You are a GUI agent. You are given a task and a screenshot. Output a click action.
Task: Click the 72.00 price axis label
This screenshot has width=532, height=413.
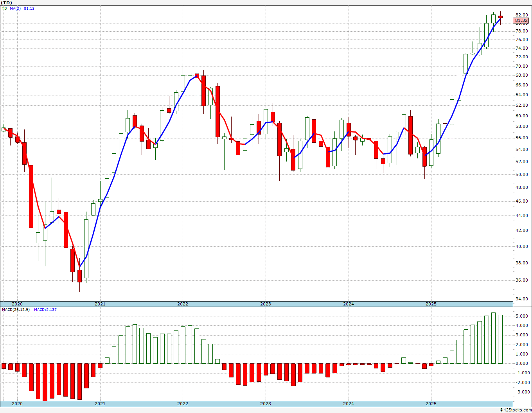click(x=521, y=57)
